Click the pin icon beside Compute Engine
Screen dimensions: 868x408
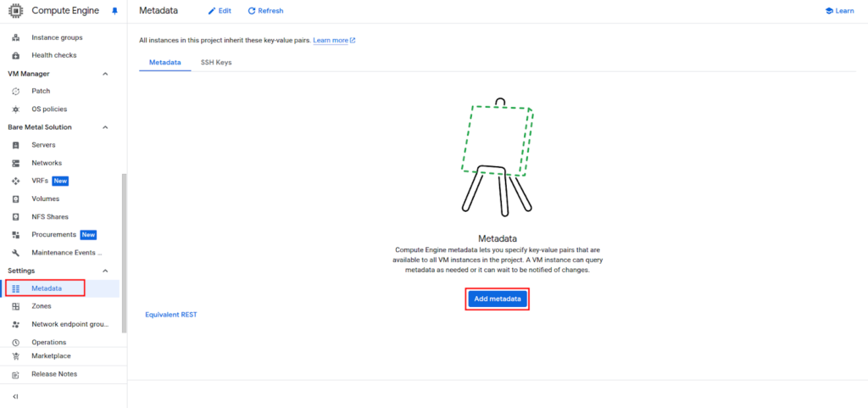pyautogui.click(x=114, y=11)
